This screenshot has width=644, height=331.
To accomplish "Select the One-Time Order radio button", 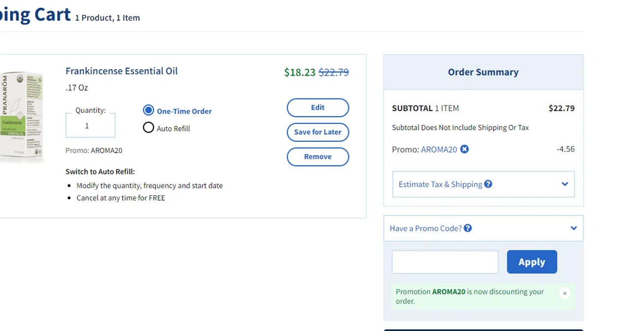I will point(148,110).
